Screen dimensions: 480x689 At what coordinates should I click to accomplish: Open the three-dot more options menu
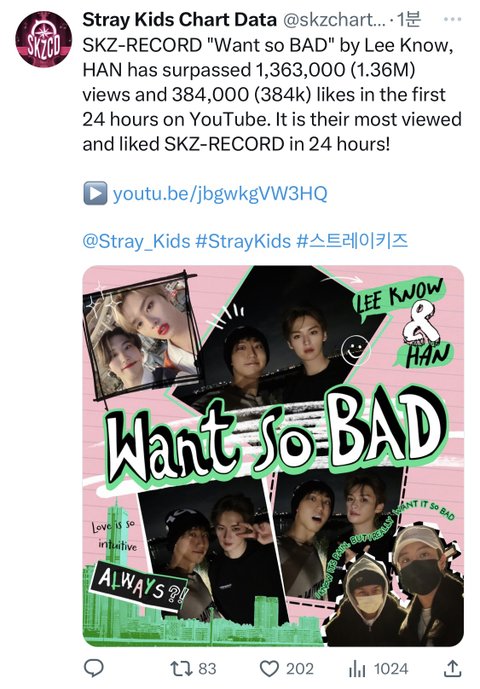pyautogui.click(x=452, y=20)
